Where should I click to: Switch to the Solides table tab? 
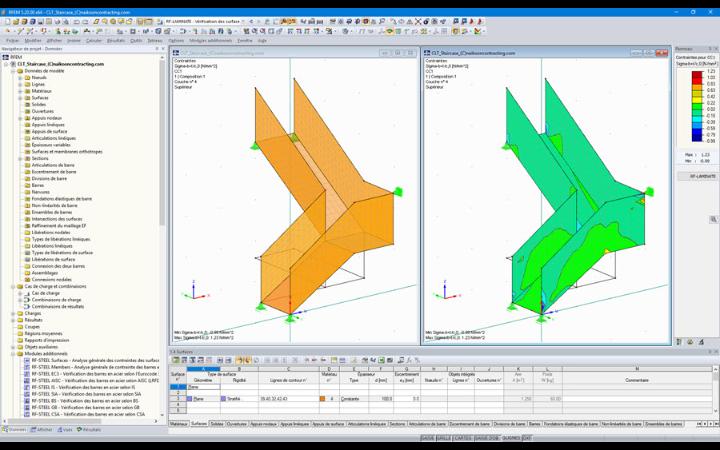pyautogui.click(x=217, y=424)
